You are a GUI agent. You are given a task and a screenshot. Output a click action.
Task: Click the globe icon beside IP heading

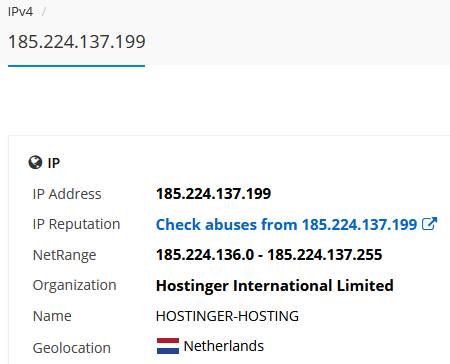pos(35,163)
